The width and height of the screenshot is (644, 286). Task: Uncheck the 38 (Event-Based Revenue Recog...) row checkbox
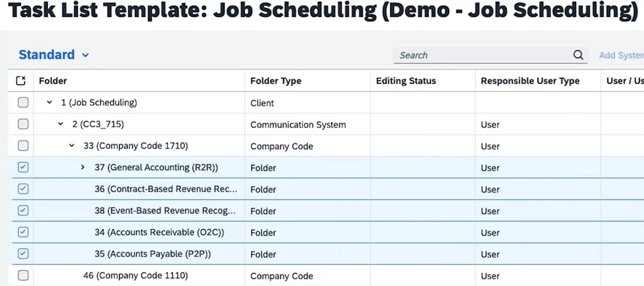23,211
